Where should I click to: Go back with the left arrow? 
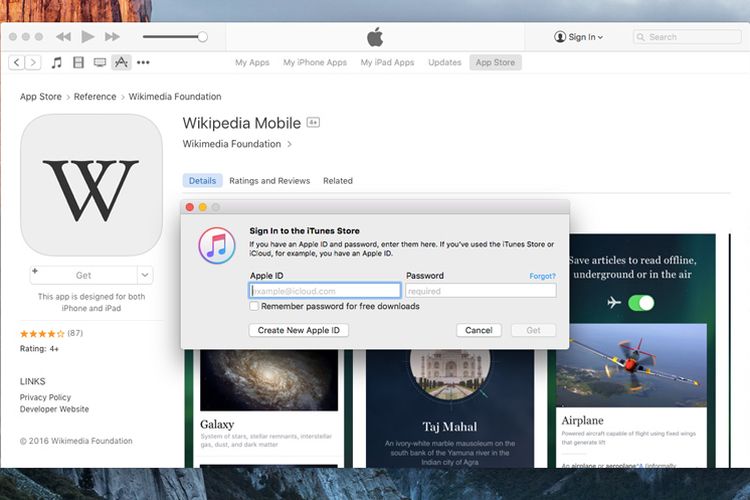point(17,62)
